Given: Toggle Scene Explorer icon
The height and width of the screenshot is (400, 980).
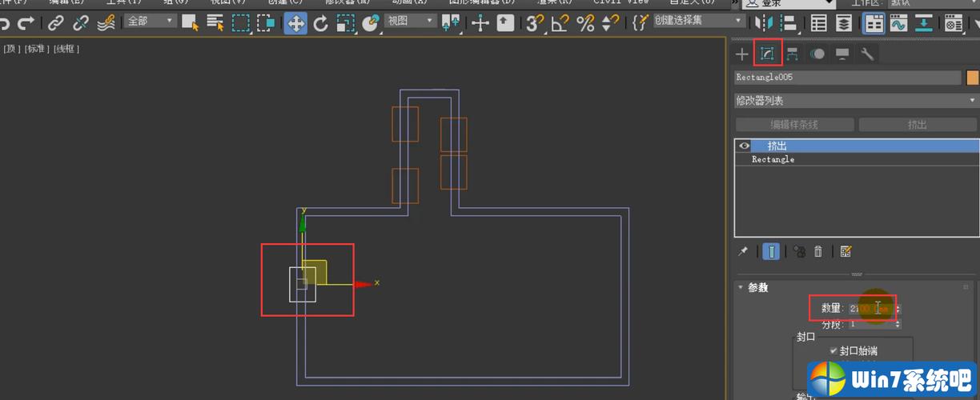Looking at the screenshot, I should coord(819,22).
